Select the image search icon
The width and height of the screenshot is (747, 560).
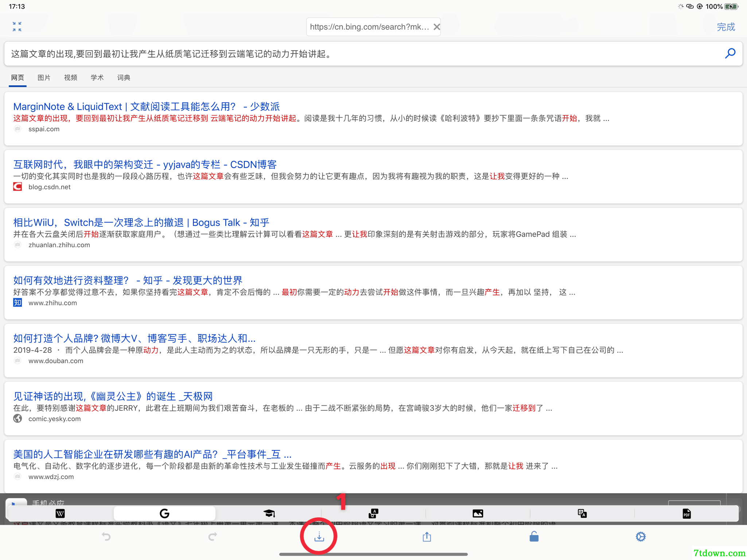tap(478, 514)
